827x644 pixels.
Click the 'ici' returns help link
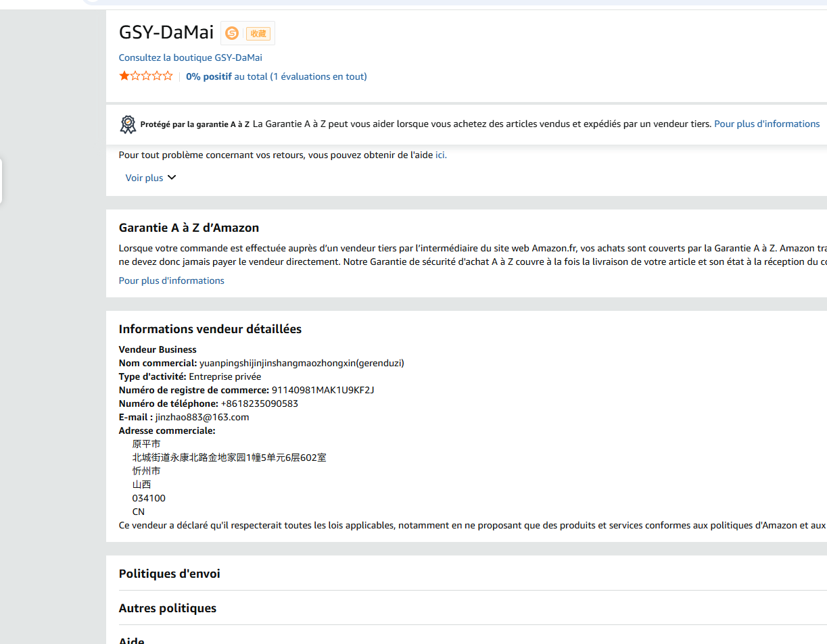click(441, 155)
